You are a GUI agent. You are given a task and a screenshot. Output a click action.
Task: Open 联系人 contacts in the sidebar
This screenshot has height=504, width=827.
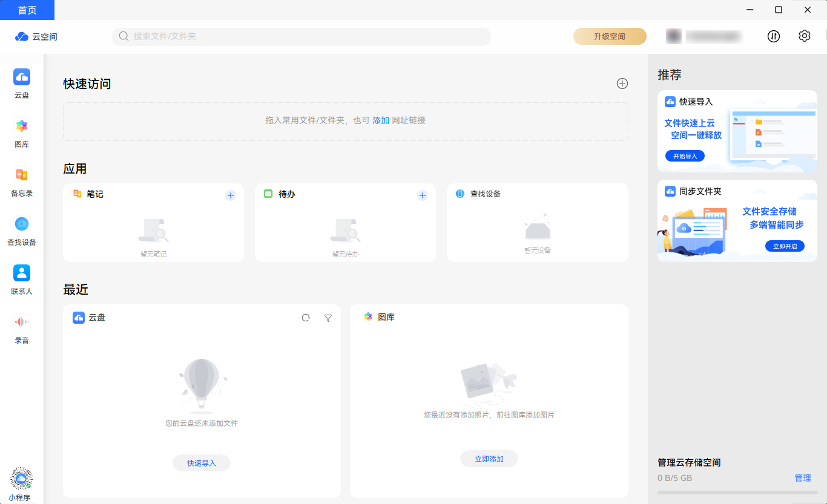pyautogui.click(x=21, y=279)
